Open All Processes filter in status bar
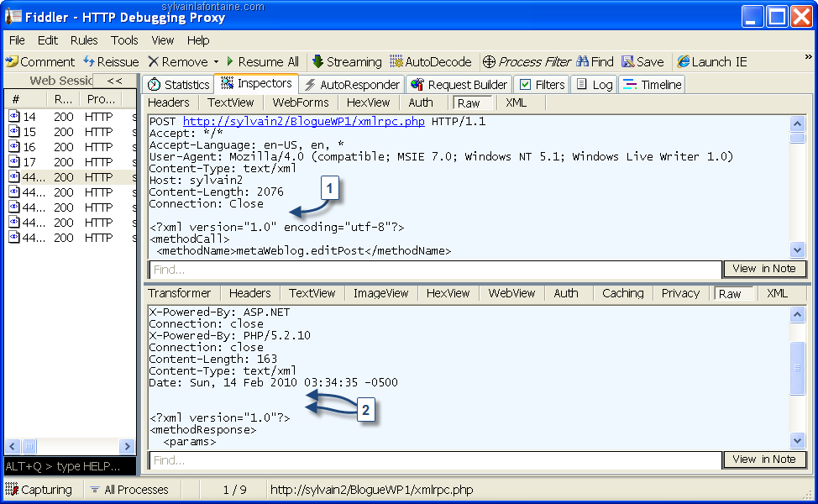Screen dimensions: 818x504 (x=128, y=490)
